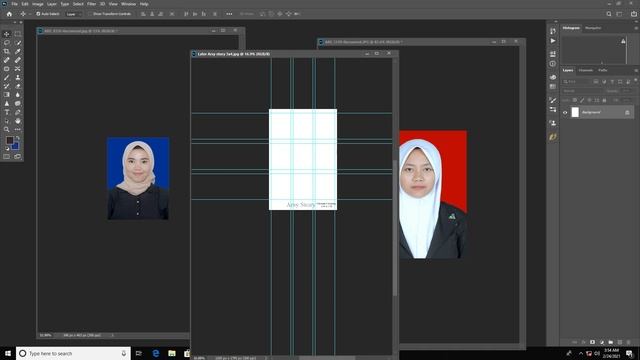Open the Brush Settings panel icon

click(553, 100)
